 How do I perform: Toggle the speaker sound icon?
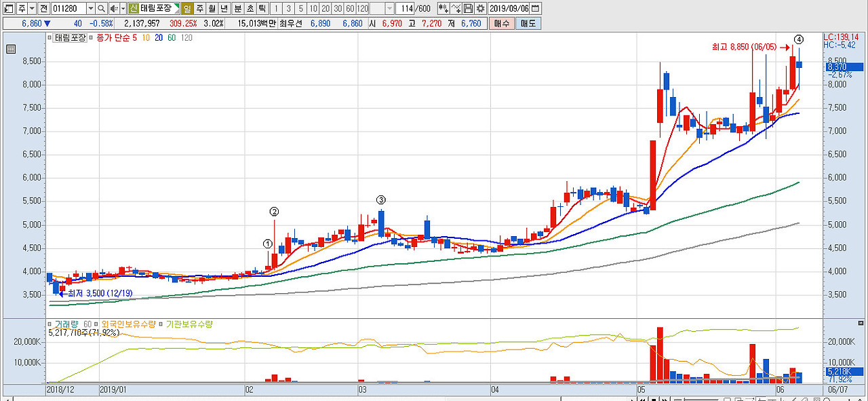tap(113, 9)
